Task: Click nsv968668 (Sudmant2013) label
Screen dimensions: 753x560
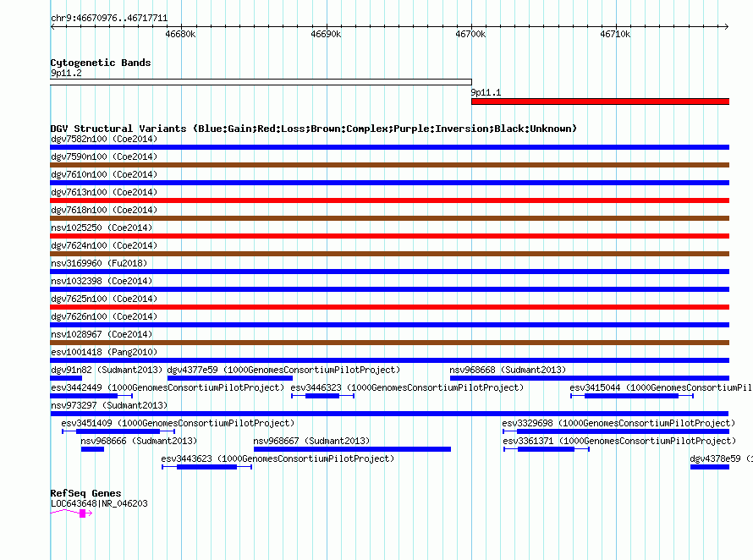Action: (508, 370)
